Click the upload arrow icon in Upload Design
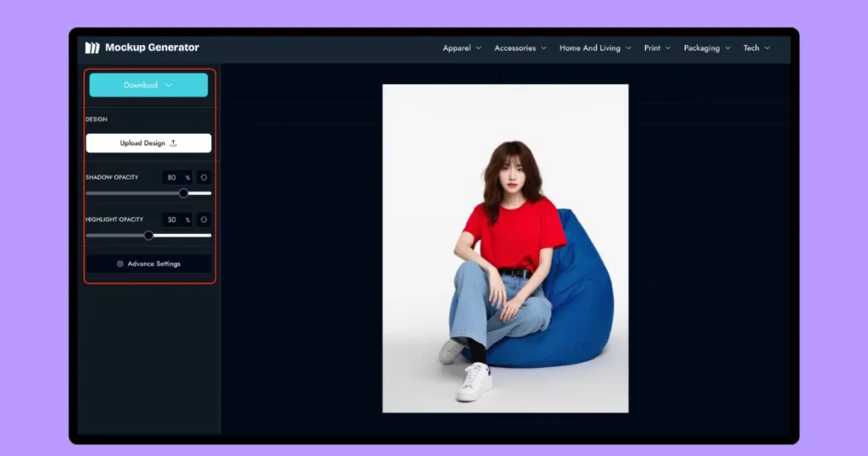 [x=174, y=143]
